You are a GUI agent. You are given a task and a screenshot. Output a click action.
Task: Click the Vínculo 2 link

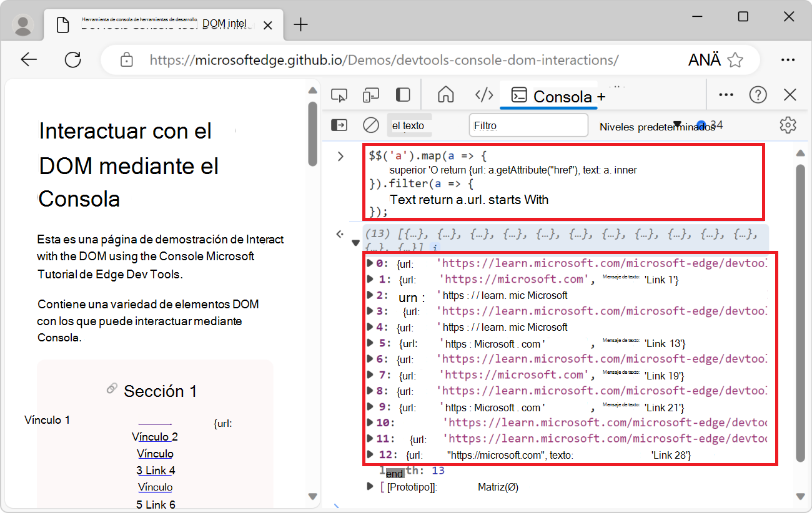point(155,437)
